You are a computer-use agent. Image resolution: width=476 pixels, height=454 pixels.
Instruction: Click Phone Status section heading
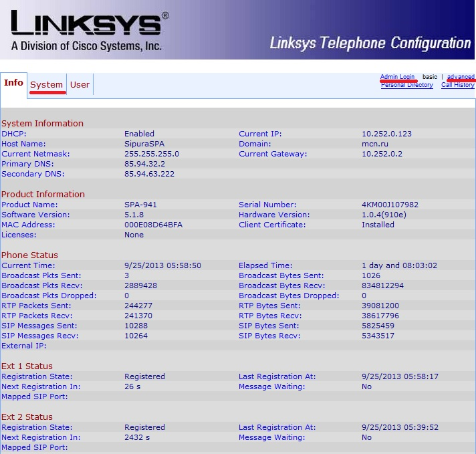click(29, 255)
